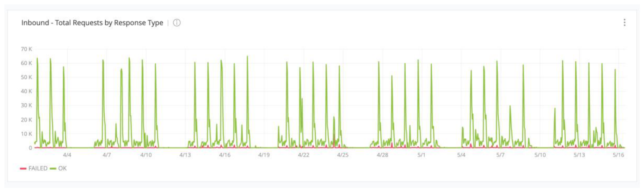The width and height of the screenshot is (644, 192).
Task: Click the 50 K axis label
Action: pyautogui.click(x=26, y=77)
